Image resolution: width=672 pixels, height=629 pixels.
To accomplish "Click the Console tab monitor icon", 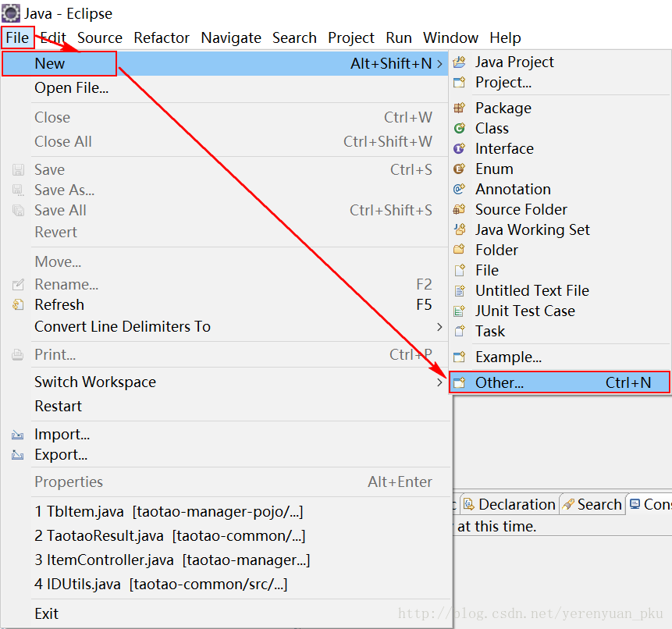I will [635, 504].
